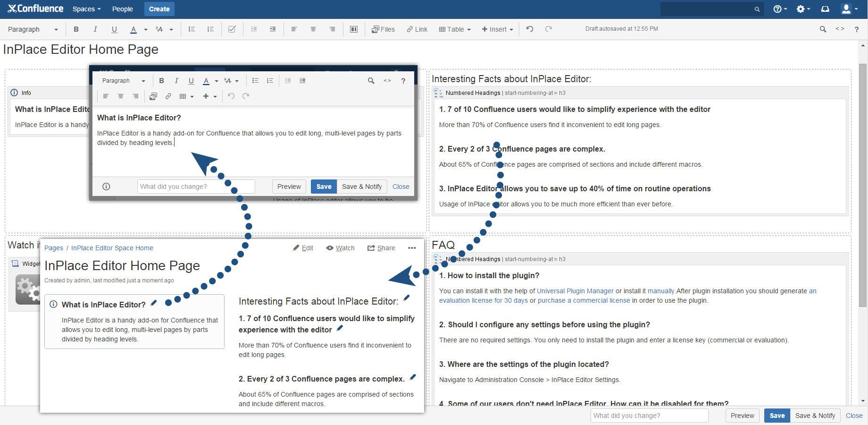Toggle bold in main editor toolbar
868x425 pixels.
pos(76,29)
